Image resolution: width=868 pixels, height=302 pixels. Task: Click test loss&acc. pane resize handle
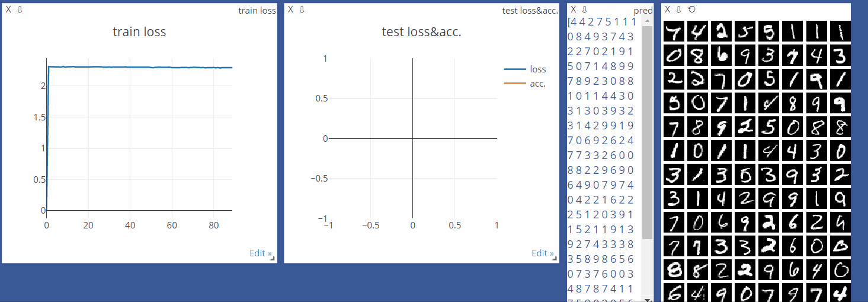(x=556, y=259)
